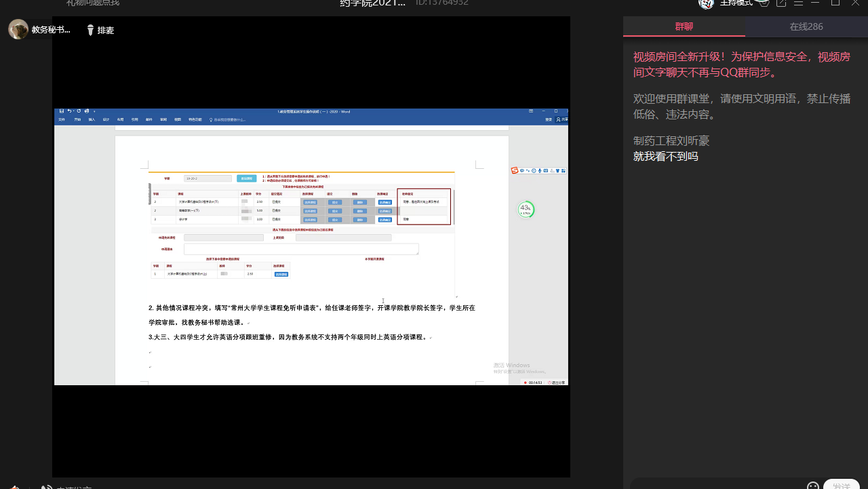Click 提交 in the 高等数学 row

coord(335,211)
